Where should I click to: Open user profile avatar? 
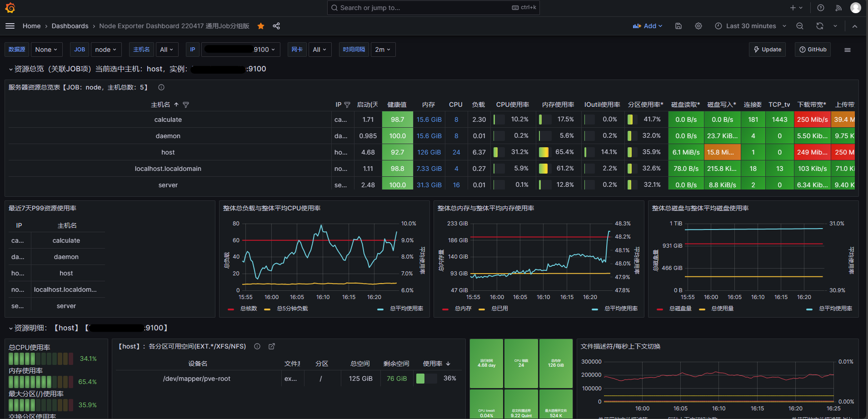(856, 8)
